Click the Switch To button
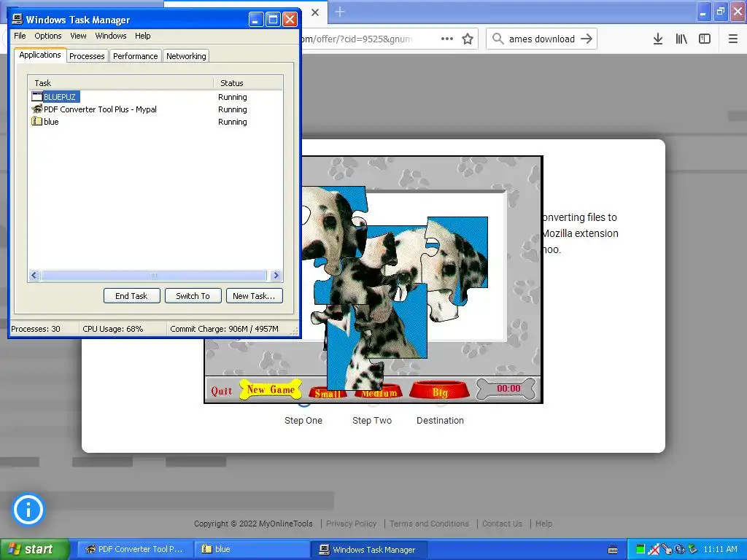The width and height of the screenshot is (747, 560). pyautogui.click(x=193, y=296)
